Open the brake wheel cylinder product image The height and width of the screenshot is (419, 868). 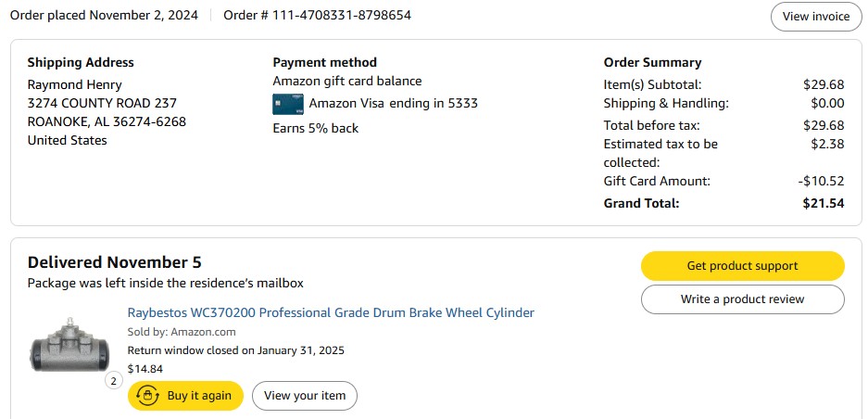click(x=69, y=345)
